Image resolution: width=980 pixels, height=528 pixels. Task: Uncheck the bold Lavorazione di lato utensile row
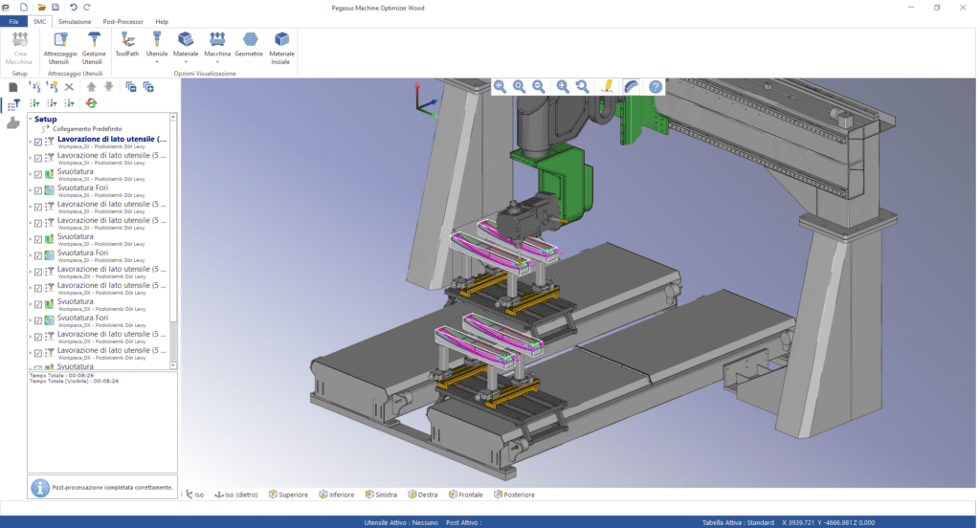click(38, 142)
